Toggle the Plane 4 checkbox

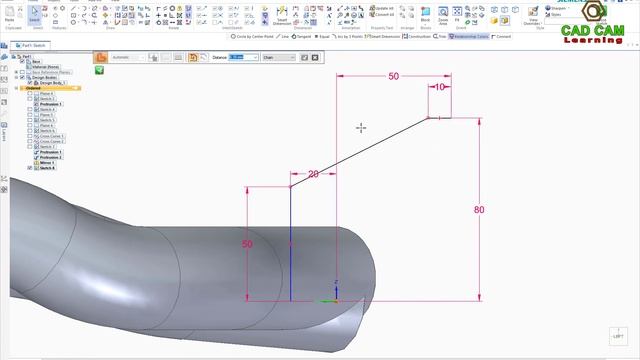tap(30, 93)
